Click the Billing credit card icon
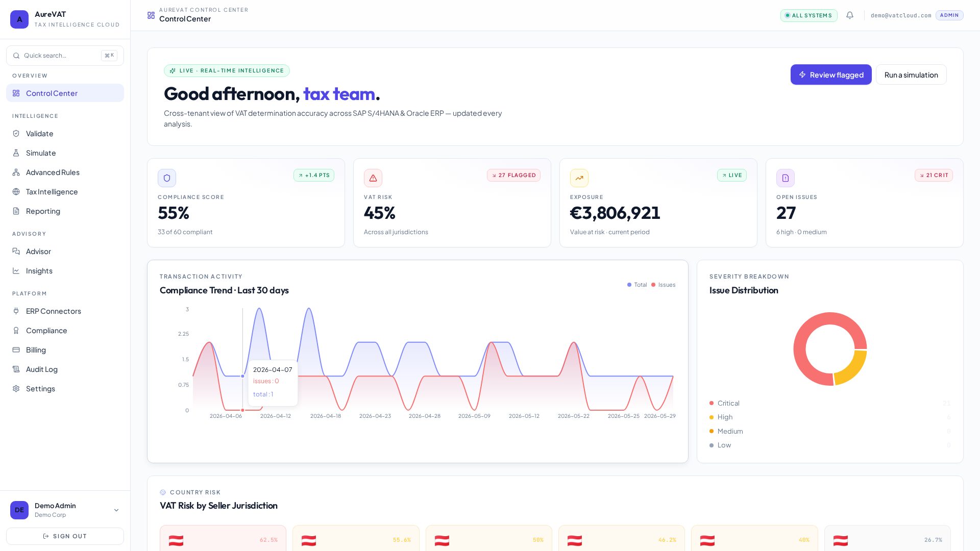This screenshot has height=551, width=980. point(16,350)
